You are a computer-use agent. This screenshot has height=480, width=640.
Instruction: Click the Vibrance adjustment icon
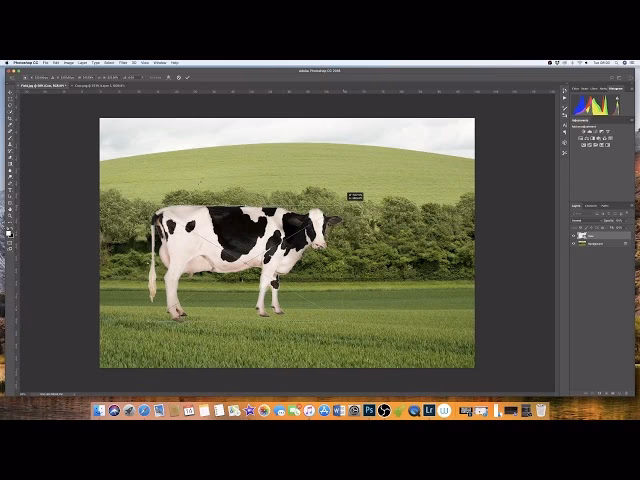click(x=608, y=131)
